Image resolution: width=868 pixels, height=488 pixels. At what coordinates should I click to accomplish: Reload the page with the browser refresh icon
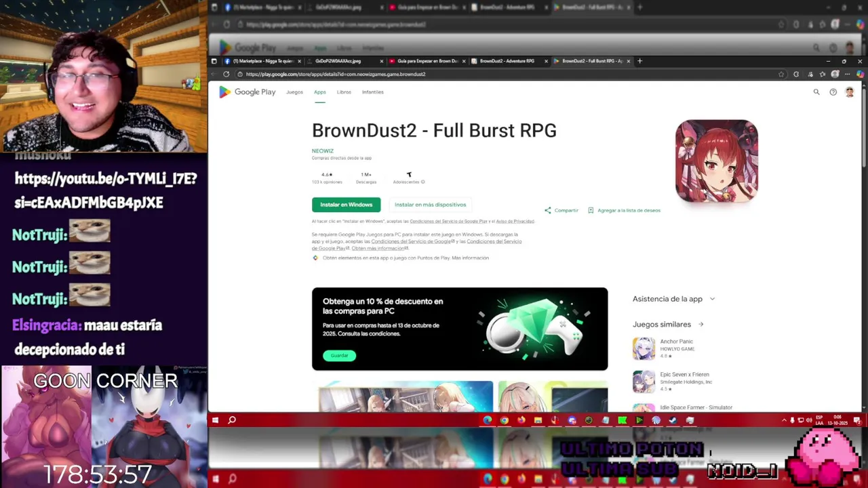point(226,74)
